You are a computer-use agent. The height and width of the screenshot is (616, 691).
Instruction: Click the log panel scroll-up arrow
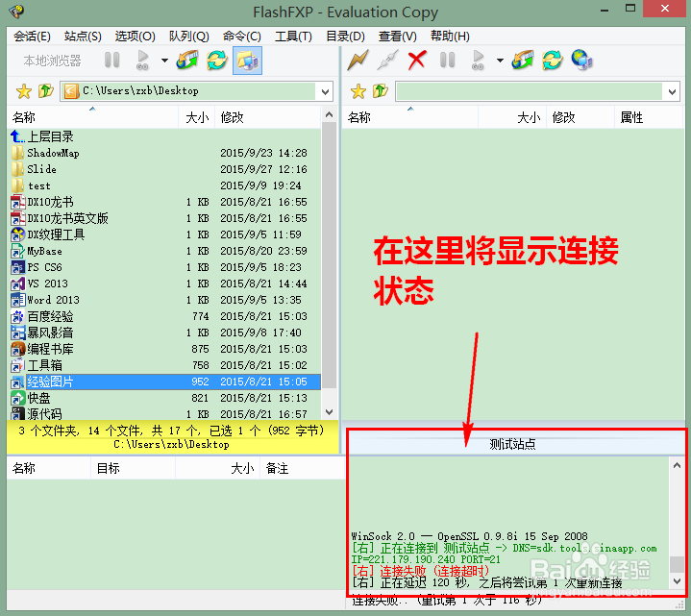click(x=677, y=466)
